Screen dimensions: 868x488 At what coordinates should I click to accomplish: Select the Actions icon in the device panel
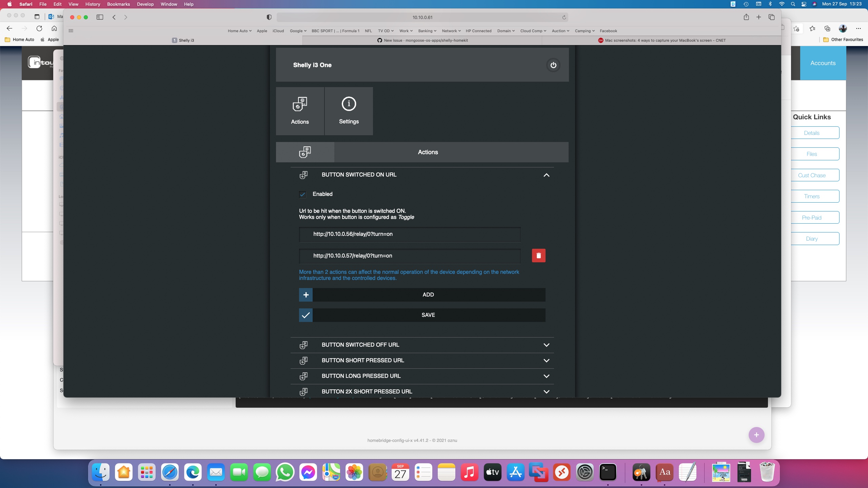click(x=299, y=111)
